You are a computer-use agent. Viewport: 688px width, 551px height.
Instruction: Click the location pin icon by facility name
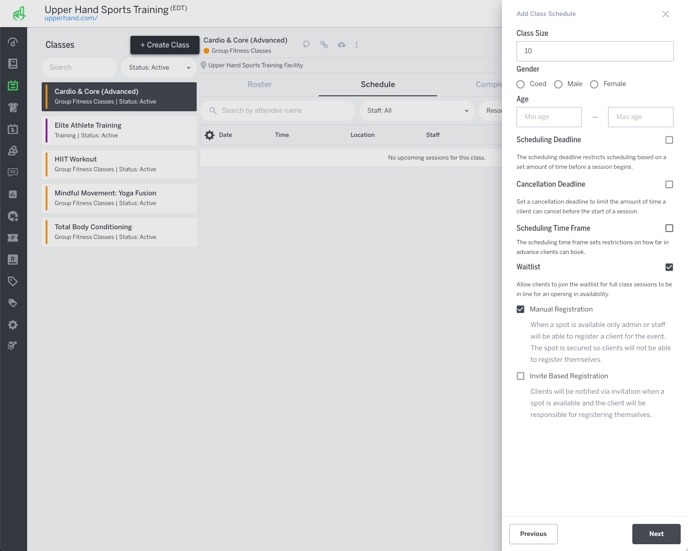click(x=203, y=65)
